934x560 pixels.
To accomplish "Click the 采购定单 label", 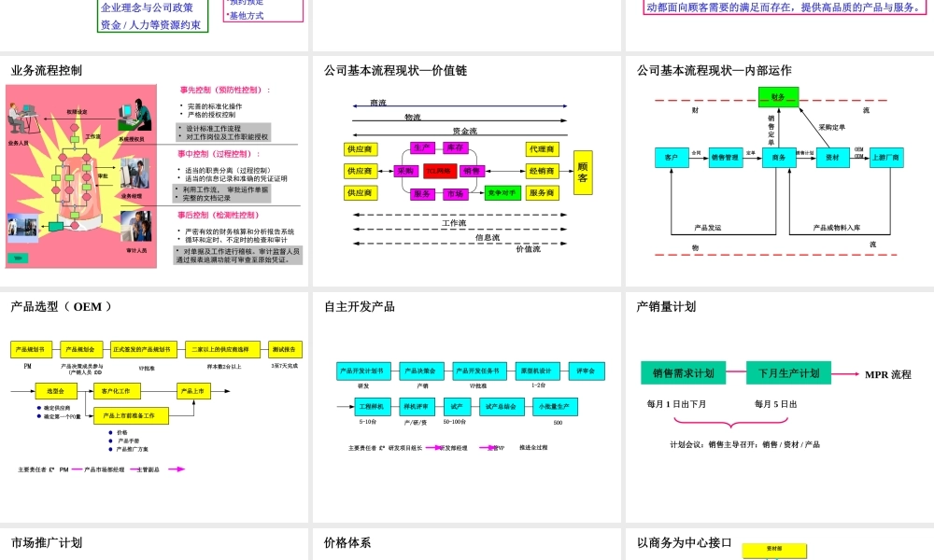I will coord(831,127).
